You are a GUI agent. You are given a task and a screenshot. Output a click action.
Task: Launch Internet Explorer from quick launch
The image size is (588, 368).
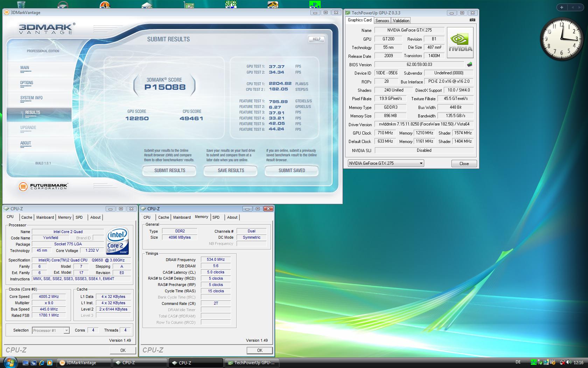point(42,363)
